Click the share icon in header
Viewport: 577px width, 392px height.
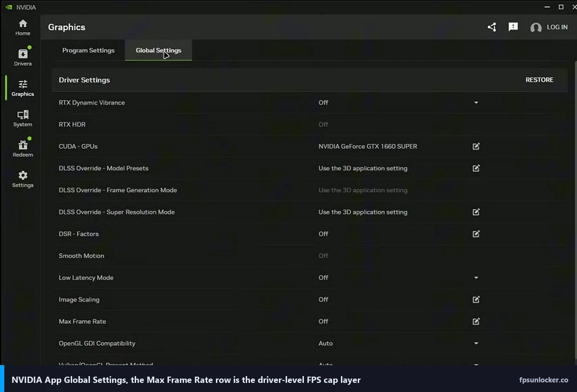[492, 27]
